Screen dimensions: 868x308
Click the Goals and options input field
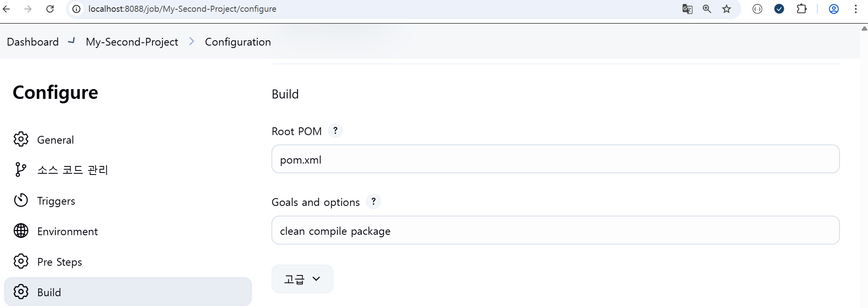point(555,230)
